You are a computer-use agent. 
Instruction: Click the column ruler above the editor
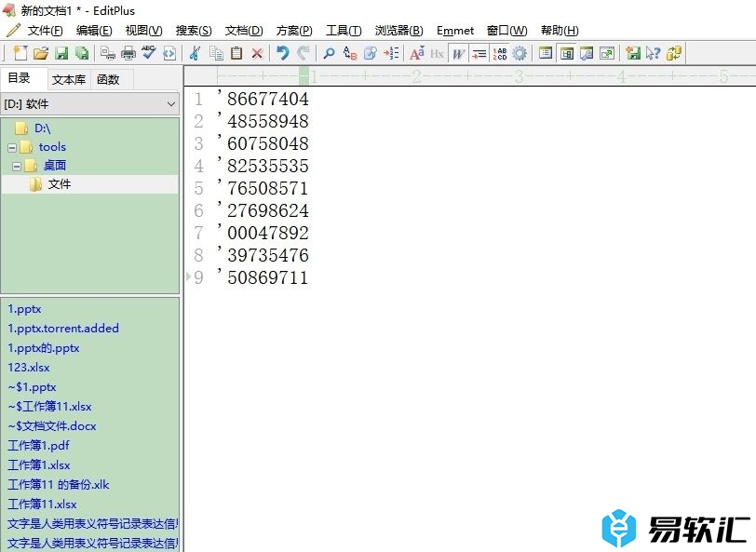coord(470,76)
